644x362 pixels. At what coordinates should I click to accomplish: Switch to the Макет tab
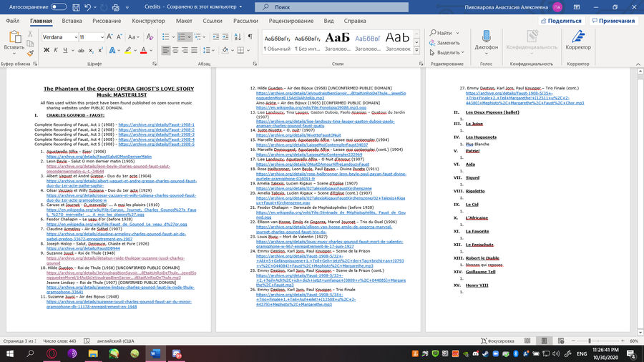click(184, 21)
